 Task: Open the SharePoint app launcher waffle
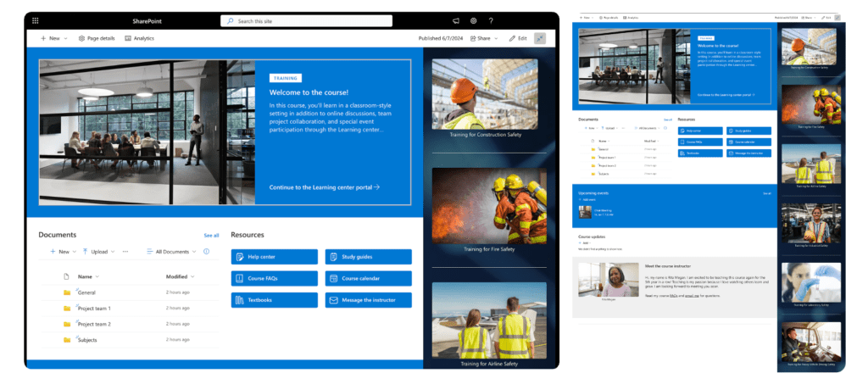point(36,21)
